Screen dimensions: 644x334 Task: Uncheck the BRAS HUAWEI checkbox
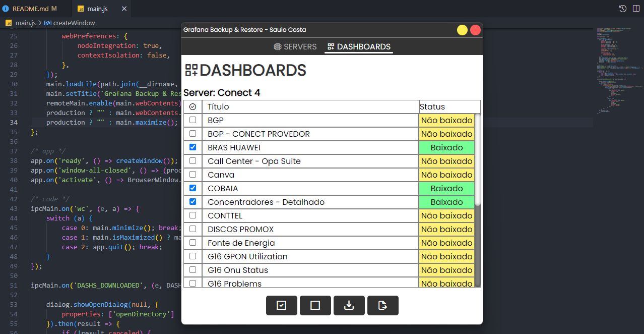[x=192, y=147]
